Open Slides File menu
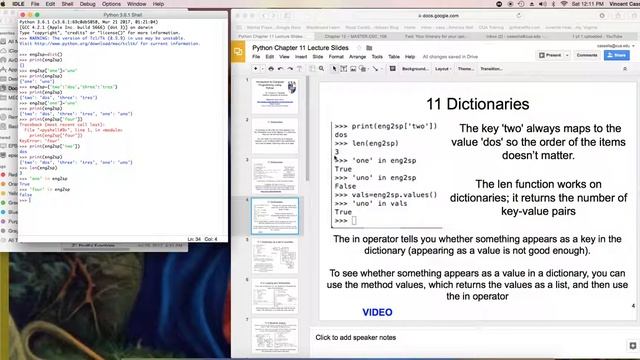Screen dimensions: 640x360 [256, 57]
